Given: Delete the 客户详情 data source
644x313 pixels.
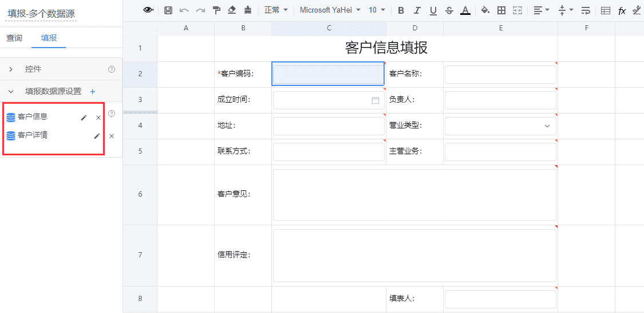Looking at the screenshot, I should coord(112,136).
